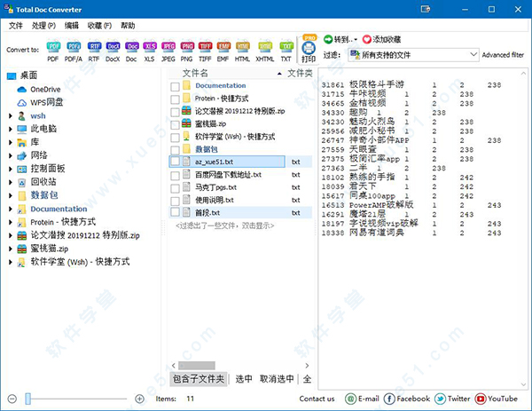Select the RTF conversion icon
The image size is (532, 411).
coord(94,47)
